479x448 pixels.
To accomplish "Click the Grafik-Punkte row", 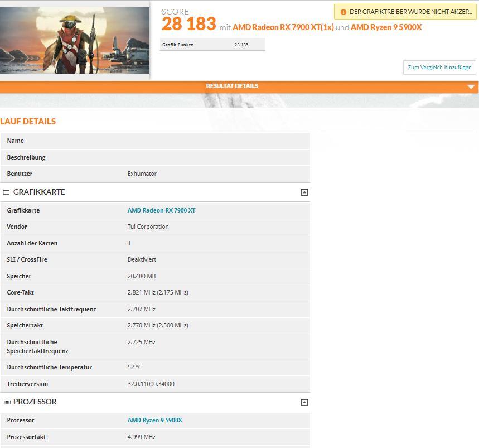I will (x=212, y=45).
